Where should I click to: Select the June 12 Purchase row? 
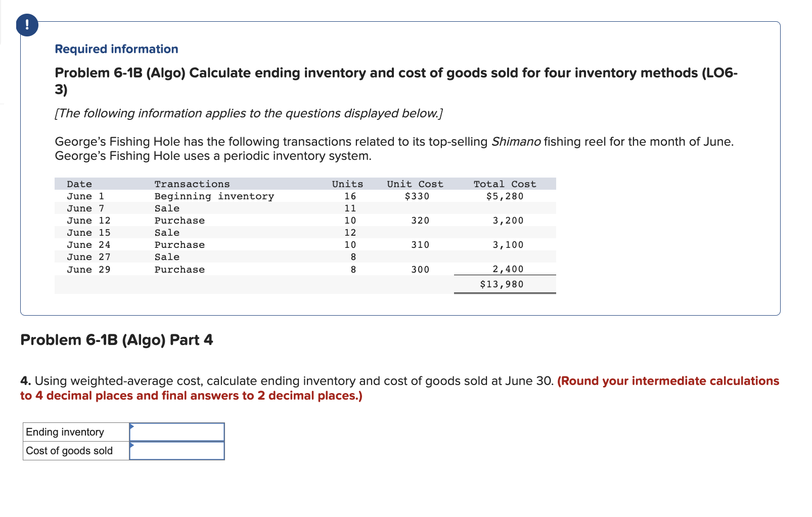point(253,220)
